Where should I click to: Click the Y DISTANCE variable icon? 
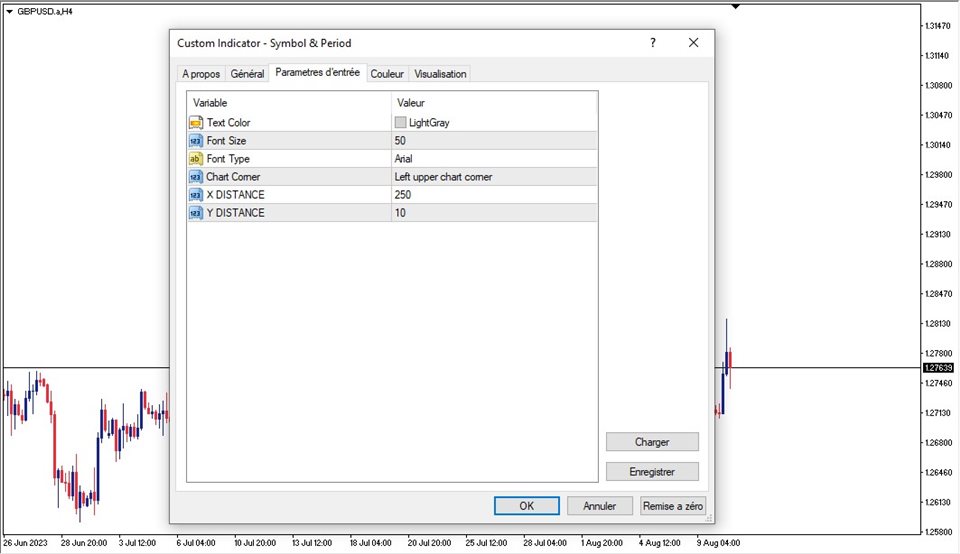pos(195,213)
